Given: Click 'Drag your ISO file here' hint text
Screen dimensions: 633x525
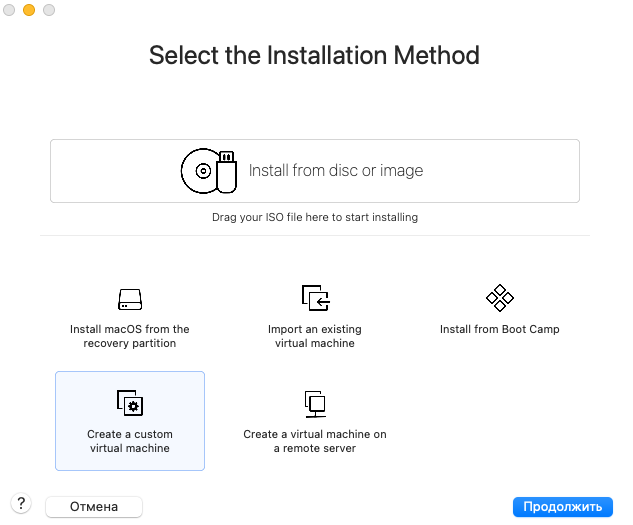Looking at the screenshot, I should 315,217.
